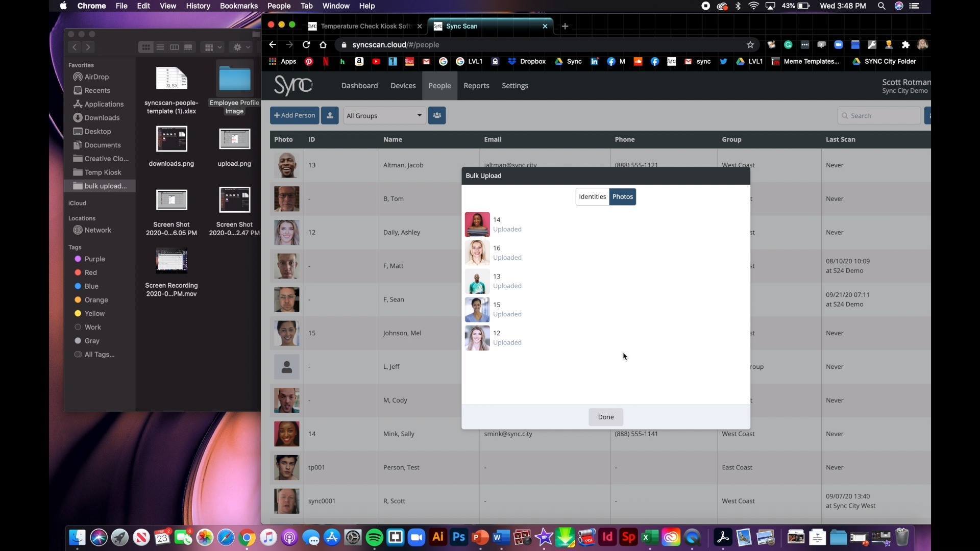The image size is (980, 551).
Task: Switch Finder to gallery view
Action: tap(188, 47)
